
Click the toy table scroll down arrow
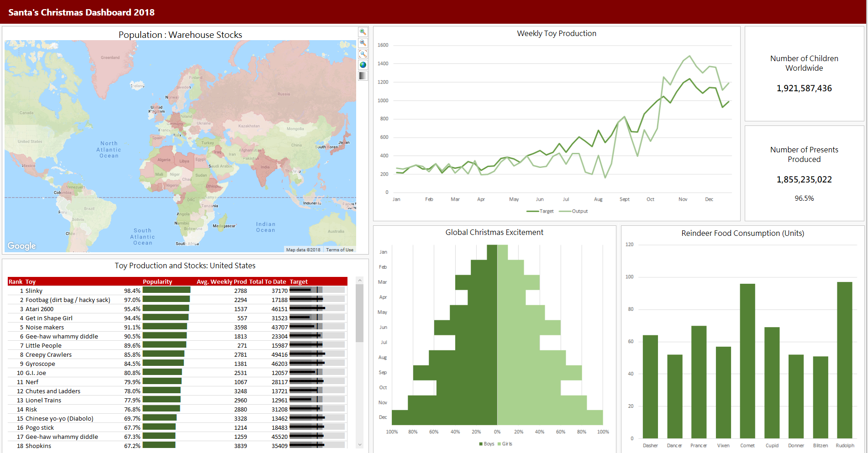click(x=360, y=444)
